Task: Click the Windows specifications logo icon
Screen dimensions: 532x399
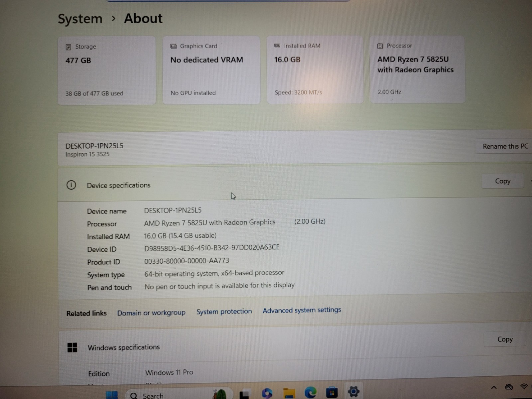Action: click(72, 347)
